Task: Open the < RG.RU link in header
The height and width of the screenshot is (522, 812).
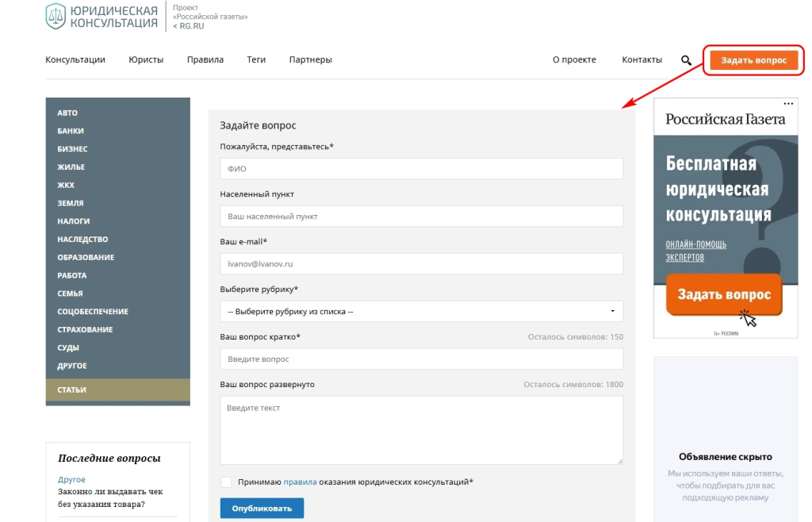Action: click(189, 26)
